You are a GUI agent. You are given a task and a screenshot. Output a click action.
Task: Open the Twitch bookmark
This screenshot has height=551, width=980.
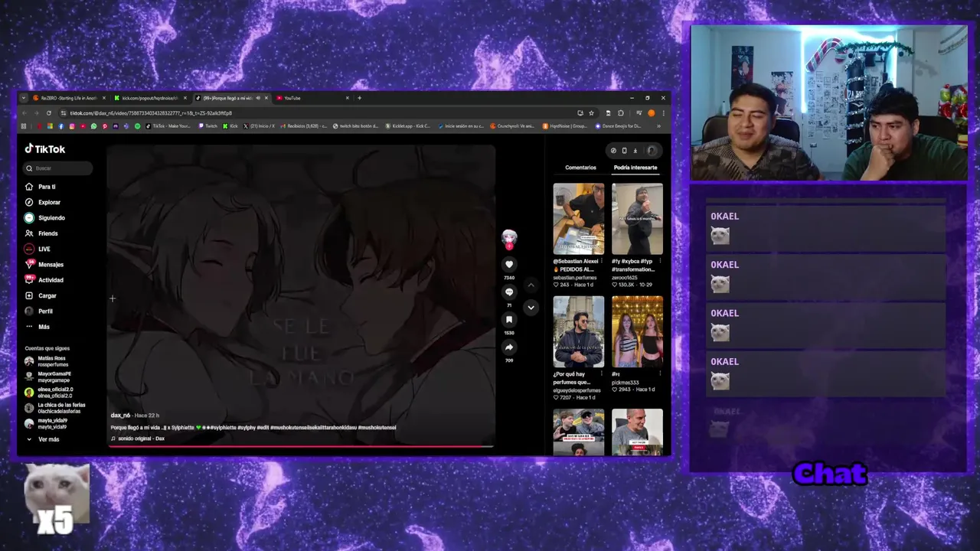click(207, 126)
